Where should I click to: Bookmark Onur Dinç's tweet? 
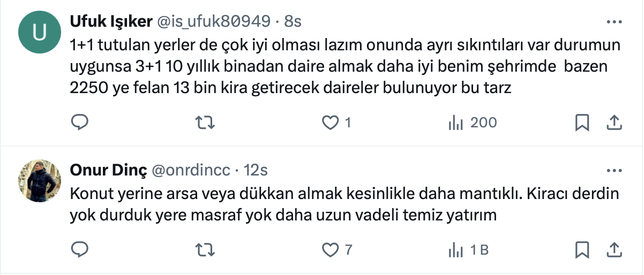tap(582, 249)
